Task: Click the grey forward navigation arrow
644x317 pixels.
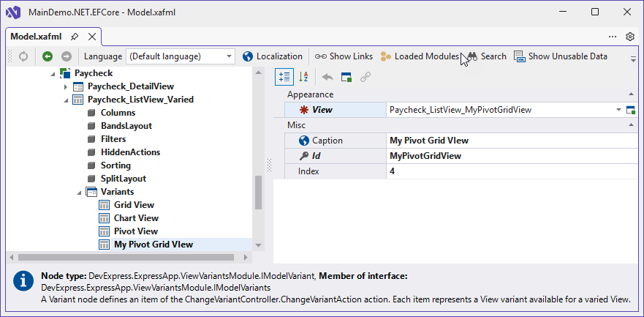Action: (x=67, y=56)
